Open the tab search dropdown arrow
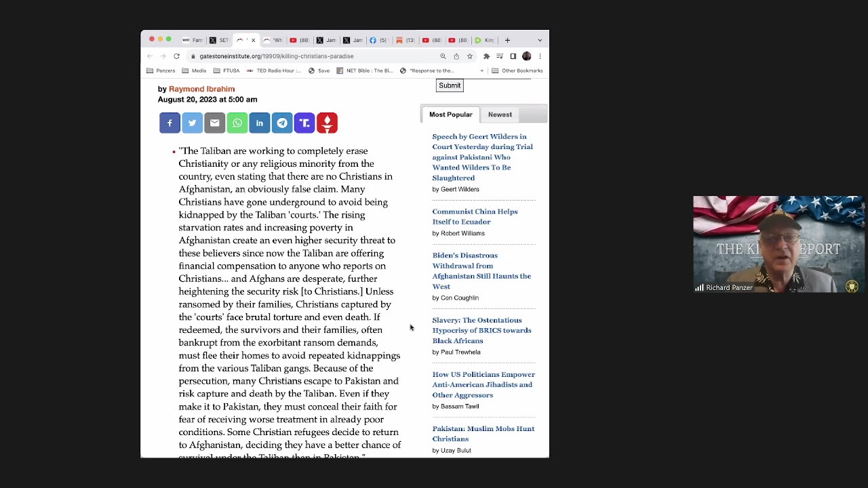Image resolution: width=868 pixels, height=488 pixels. [540, 40]
